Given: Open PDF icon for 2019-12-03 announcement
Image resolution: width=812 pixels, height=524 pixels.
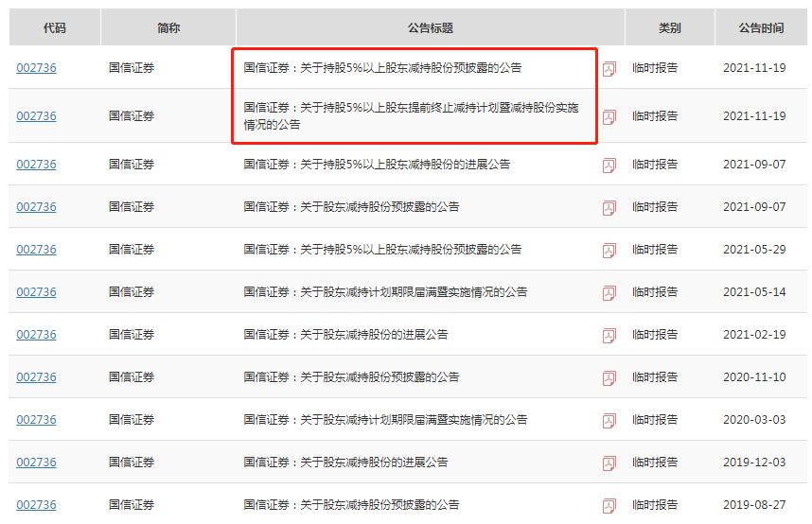Looking at the screenshot, I should pyautogui.click(x=609, y=463).
